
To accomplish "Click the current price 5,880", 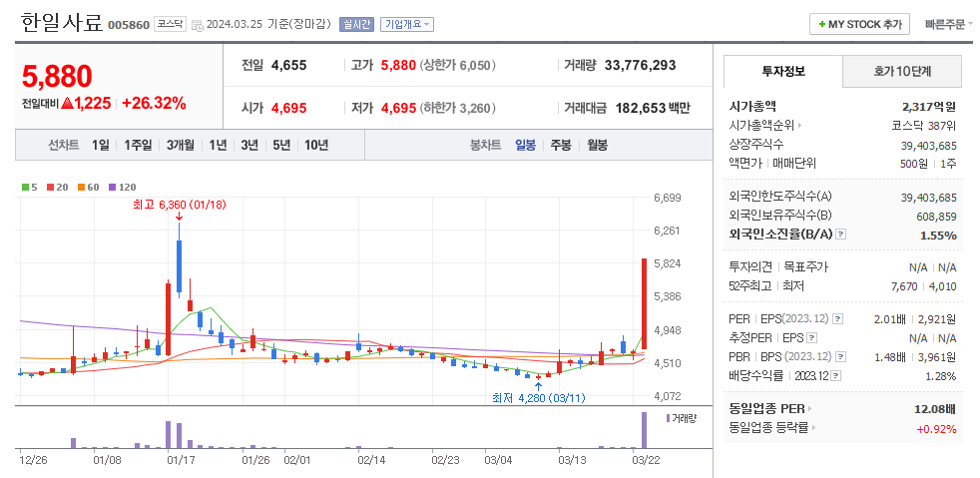I will click(57, 77).
